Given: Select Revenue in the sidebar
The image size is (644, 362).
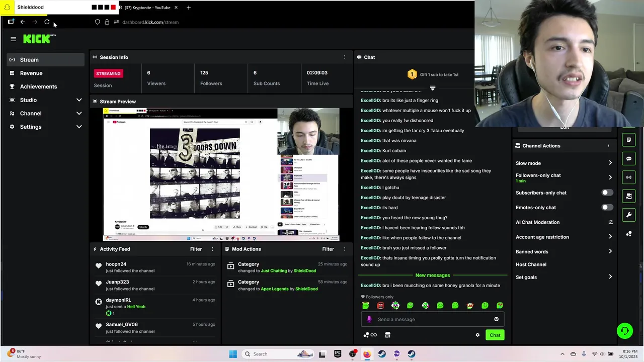Looking at the screenshot, I should point(45,73).
